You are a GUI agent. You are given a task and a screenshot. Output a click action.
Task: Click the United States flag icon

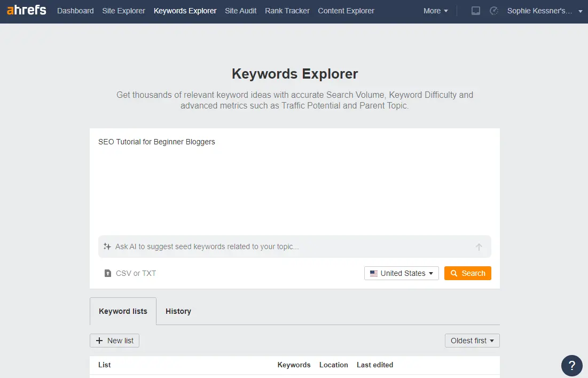click(x=373, y=273)
